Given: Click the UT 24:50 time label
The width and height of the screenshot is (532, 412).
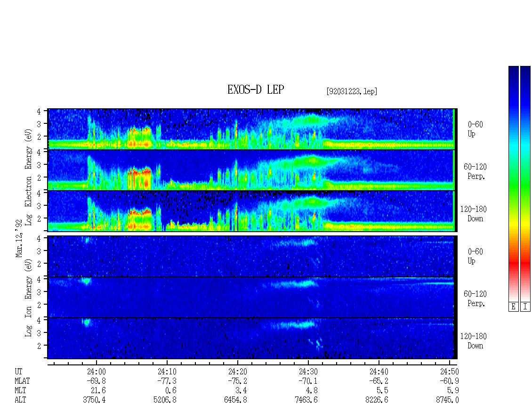Looking at the screenshot, I should point(449,372).
